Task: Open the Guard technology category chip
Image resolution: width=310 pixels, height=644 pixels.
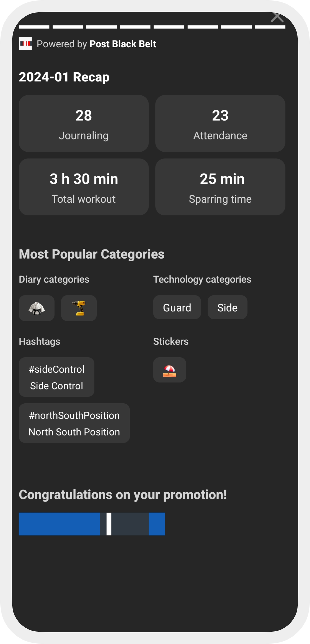Action: tap(177, 307)
